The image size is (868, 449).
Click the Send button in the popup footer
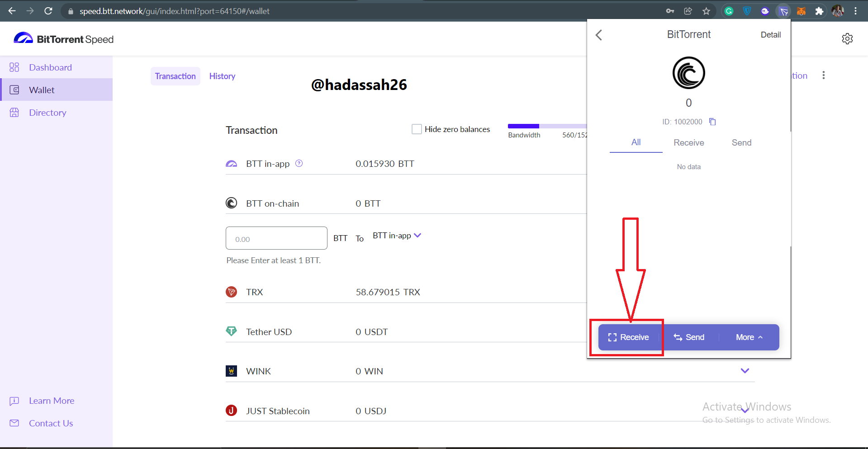(689, 337)
